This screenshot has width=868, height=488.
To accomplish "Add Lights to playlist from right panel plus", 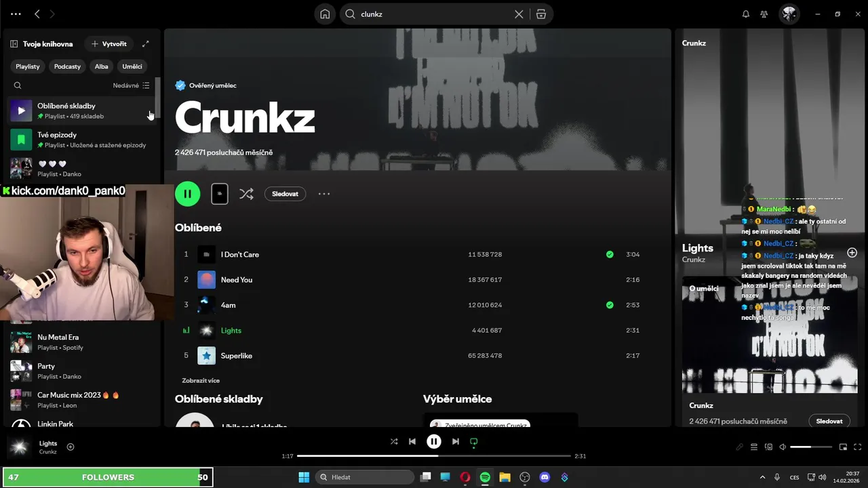I will pos(852,253).
